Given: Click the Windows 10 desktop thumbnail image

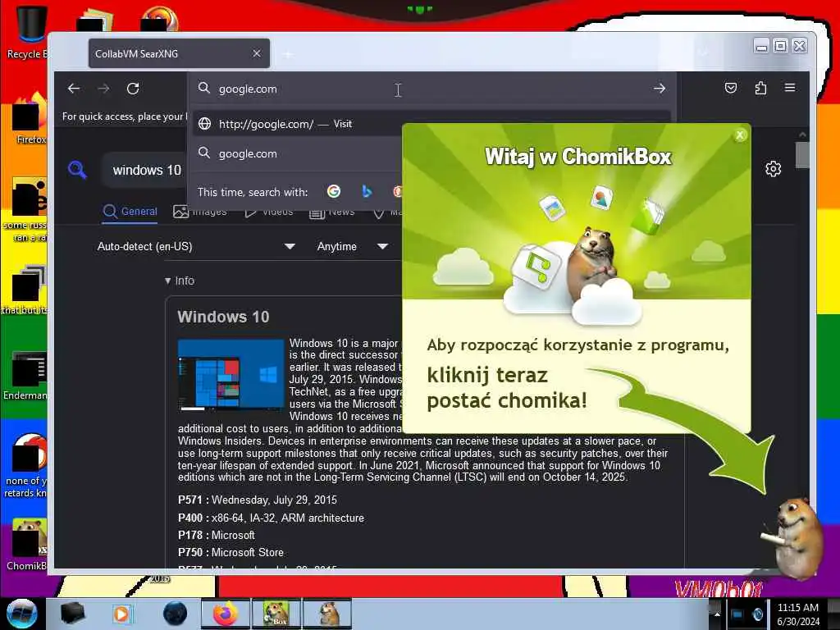Looking at the screenshot, I should tap(231, 374).
